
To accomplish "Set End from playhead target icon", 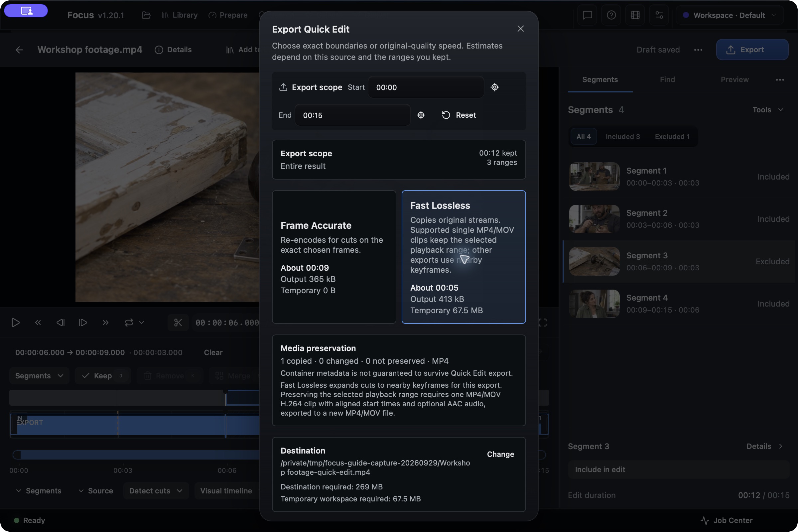I will pyautogui.click(x=421, y=115).
